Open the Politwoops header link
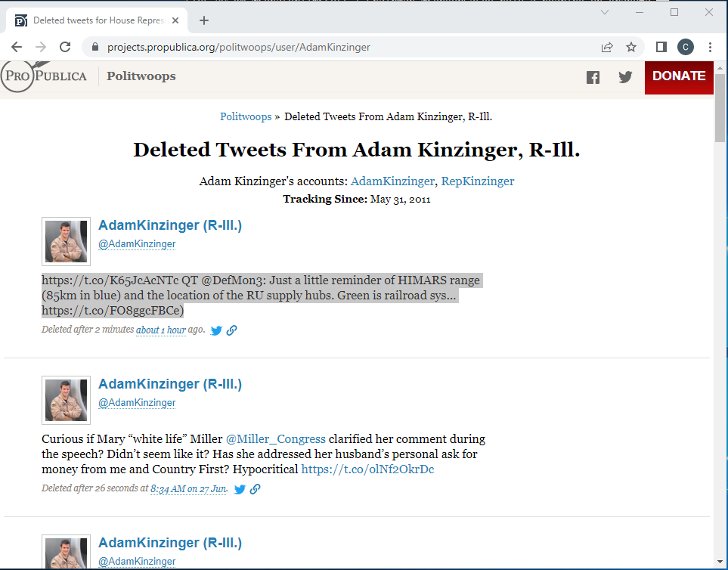The width and height of the screenshot is (728, 570). click(x=141, y=76)
